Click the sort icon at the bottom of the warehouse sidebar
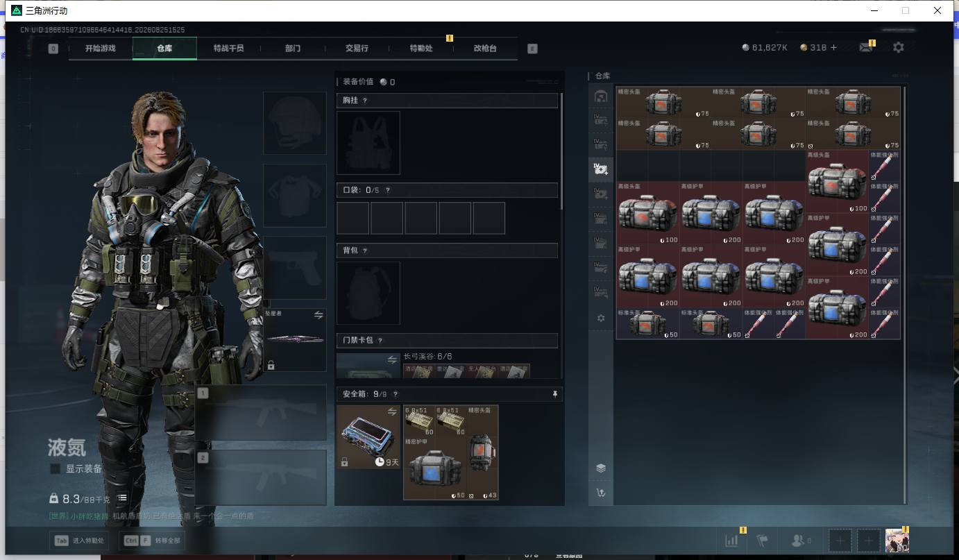The width and height of the screenshot is (959, 560). [x=601, y=493]
